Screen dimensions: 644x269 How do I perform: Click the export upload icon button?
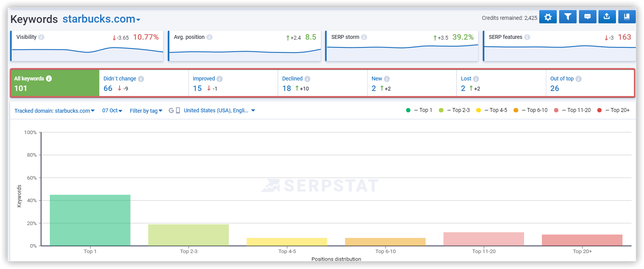[x=607, y=17]
